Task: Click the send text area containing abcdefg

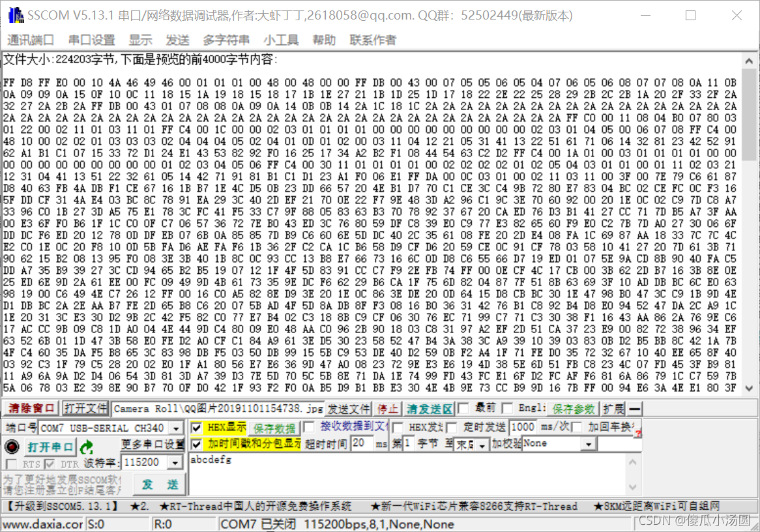Action: tap(408, 474)
